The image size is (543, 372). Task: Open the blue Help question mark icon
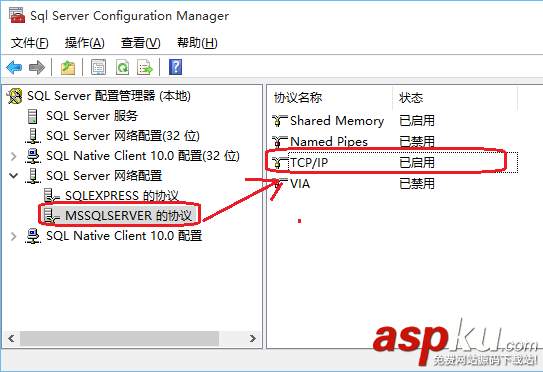[175, 67]
